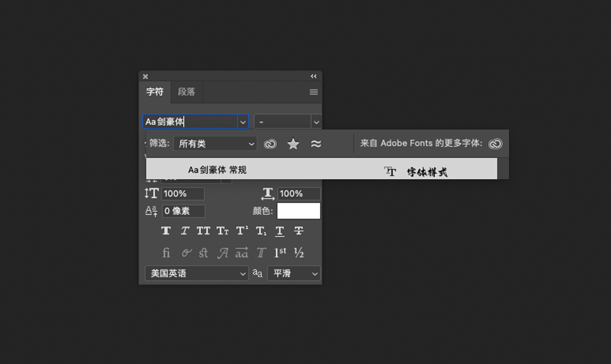611x364 pixels.
Task: Edit the vertical scale 100% field
Action: pyautogui.click(x=183, y=194)
